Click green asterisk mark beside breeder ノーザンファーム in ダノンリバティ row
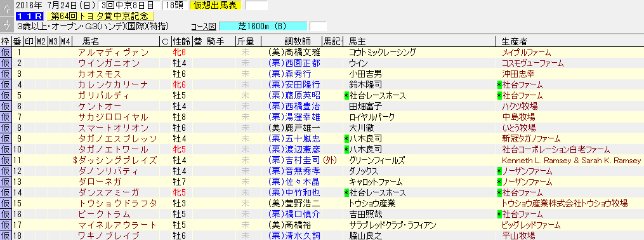This screenshot has width=644, height=240. click(x=499, y=171)
